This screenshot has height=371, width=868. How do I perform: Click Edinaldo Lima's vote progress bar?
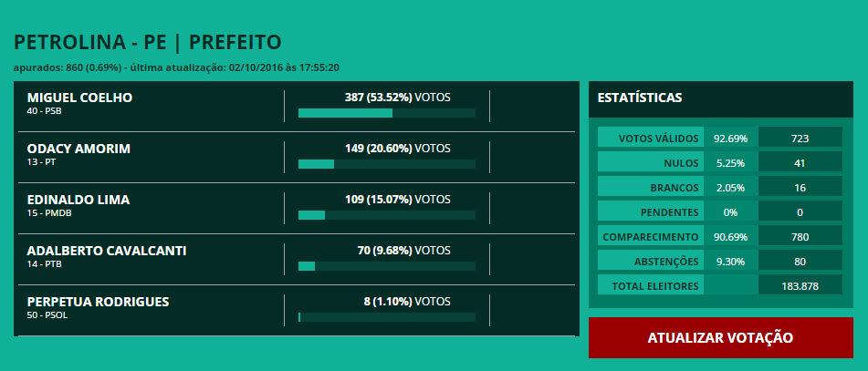coord(386,215)
